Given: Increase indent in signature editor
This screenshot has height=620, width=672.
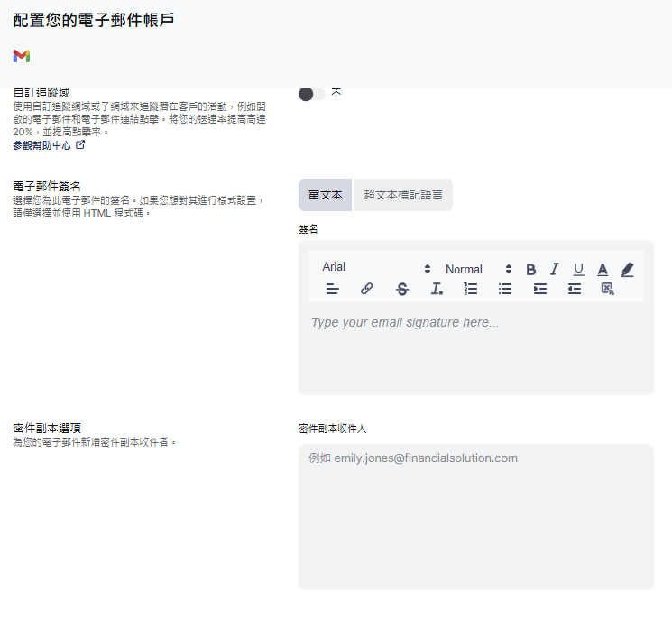Looking at the screenshot, I should (x=540, y=289).
